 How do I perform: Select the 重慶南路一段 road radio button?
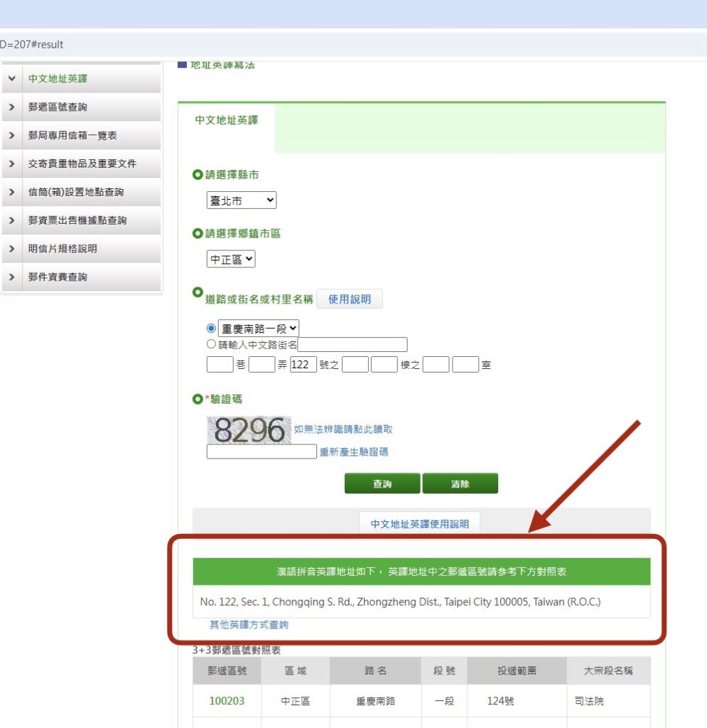[211, 328]
